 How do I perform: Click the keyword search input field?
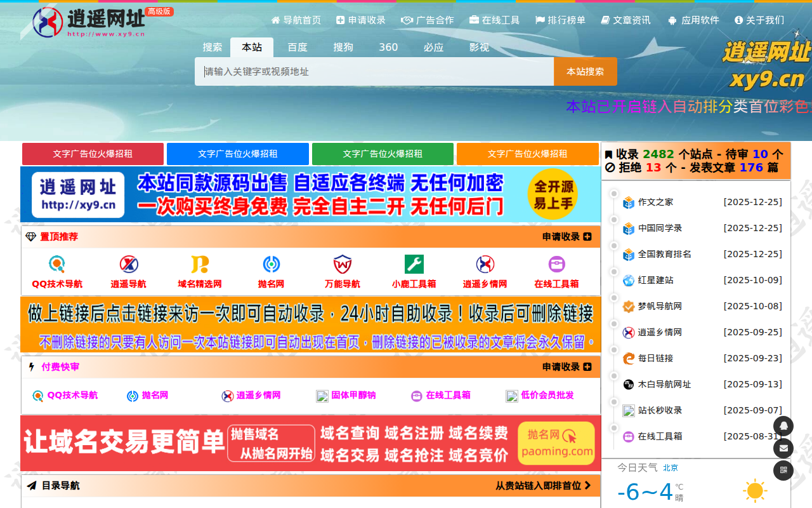click(x=373, y=71)
